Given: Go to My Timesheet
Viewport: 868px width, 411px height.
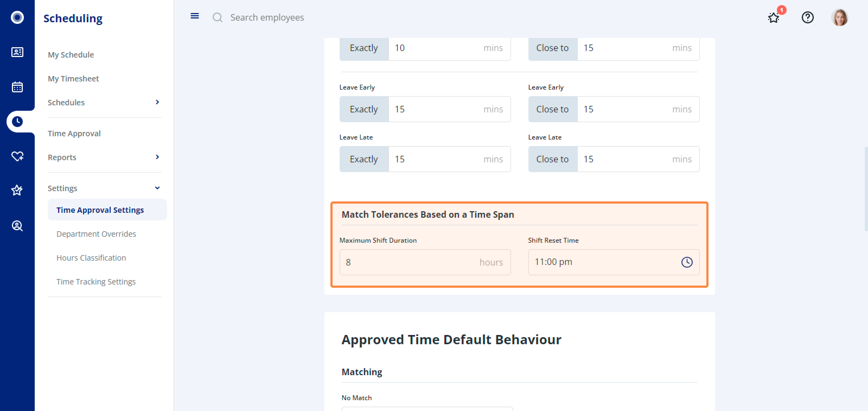Looking at the screenshot, I should coord(73,78).
